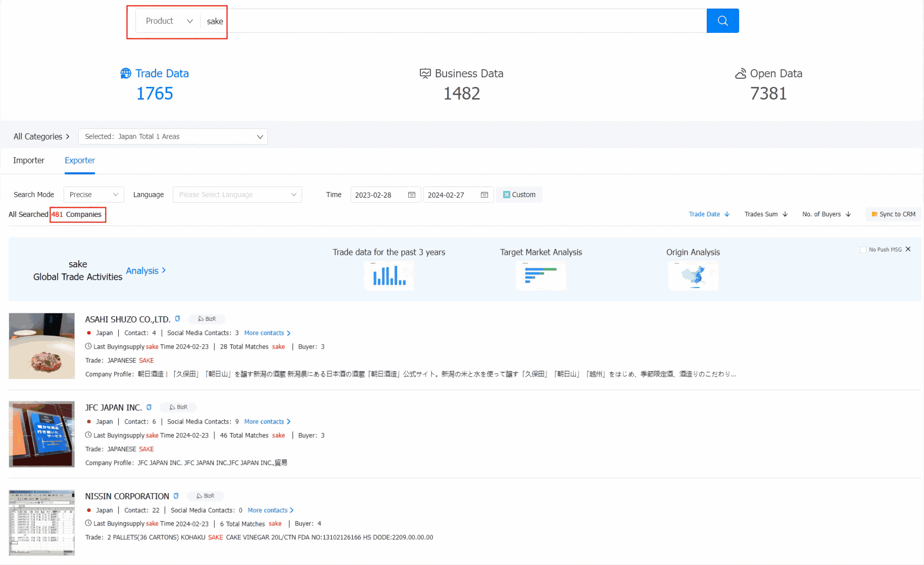The width and height of the screenshot is (924, 565).
Task: Open the Product search type dropdown
Action: (x=169, y=21)
